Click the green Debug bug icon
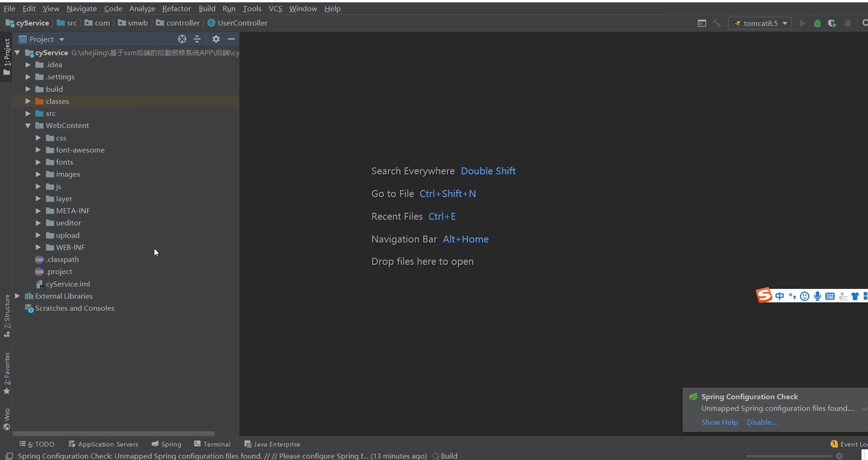The image size is (868, 460). [817, 23]
